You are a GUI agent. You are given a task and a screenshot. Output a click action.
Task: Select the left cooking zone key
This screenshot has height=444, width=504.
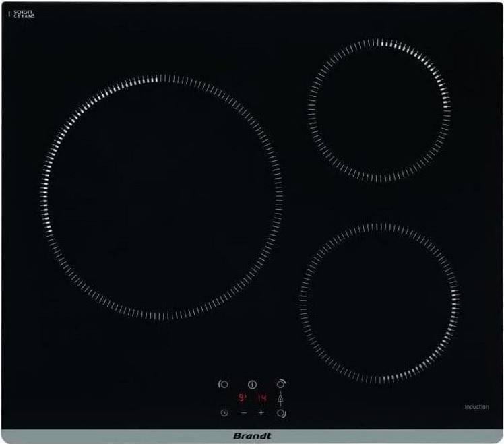pos(224,384)
